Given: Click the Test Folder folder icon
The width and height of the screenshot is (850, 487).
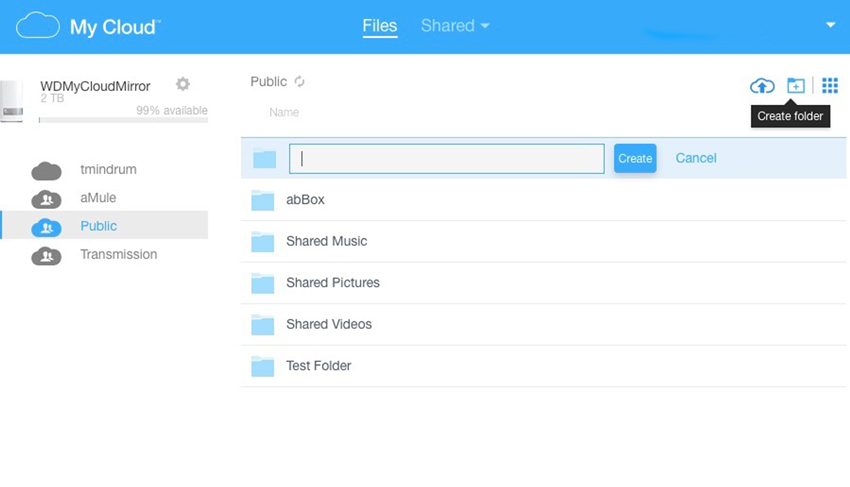Looking at the screenshot, I should 262,366.
